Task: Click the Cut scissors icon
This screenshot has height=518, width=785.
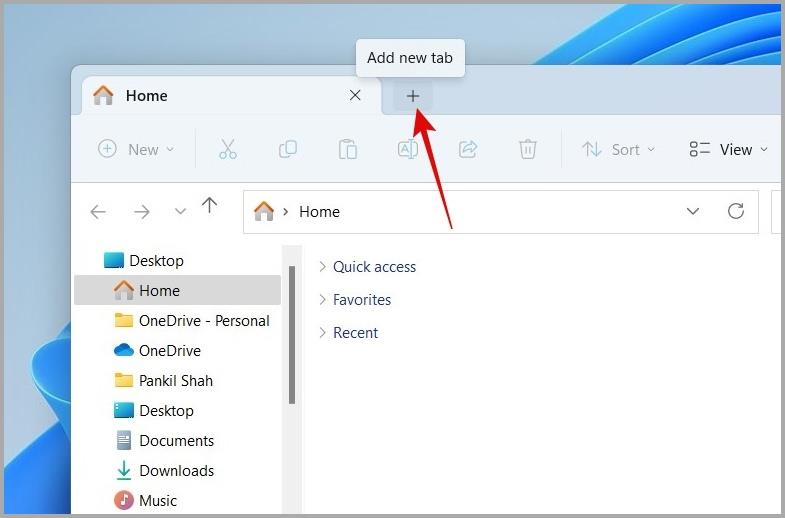Action: click(228, 149)
